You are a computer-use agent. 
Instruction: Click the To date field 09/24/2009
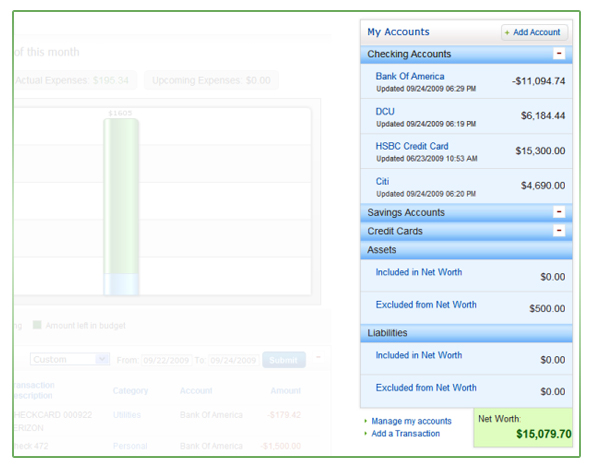(x=234, y=360)
